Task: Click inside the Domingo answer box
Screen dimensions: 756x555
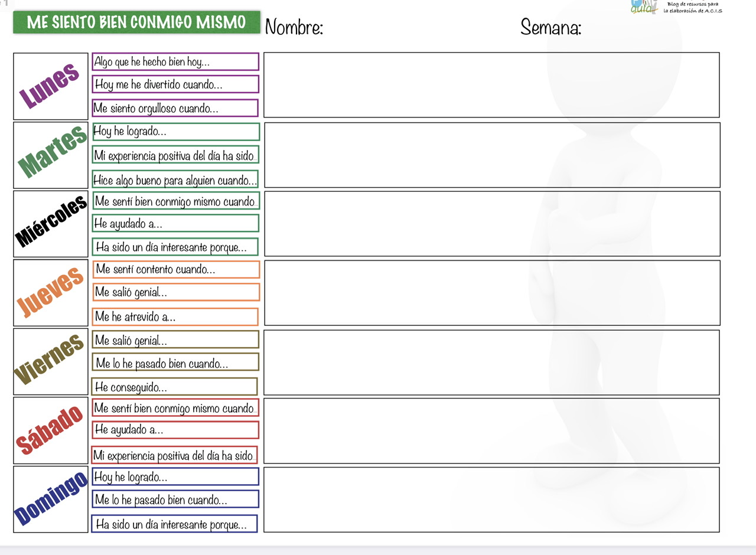Action: 491,500
